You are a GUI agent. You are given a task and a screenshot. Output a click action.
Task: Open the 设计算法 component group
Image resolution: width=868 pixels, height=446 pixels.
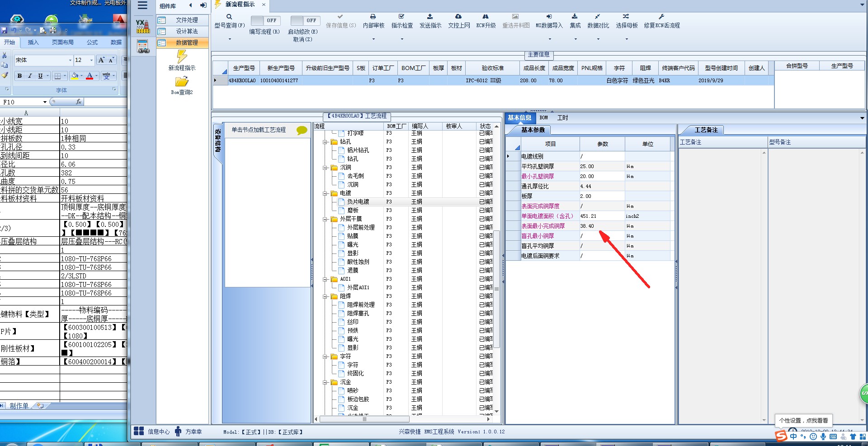point(183,31)
